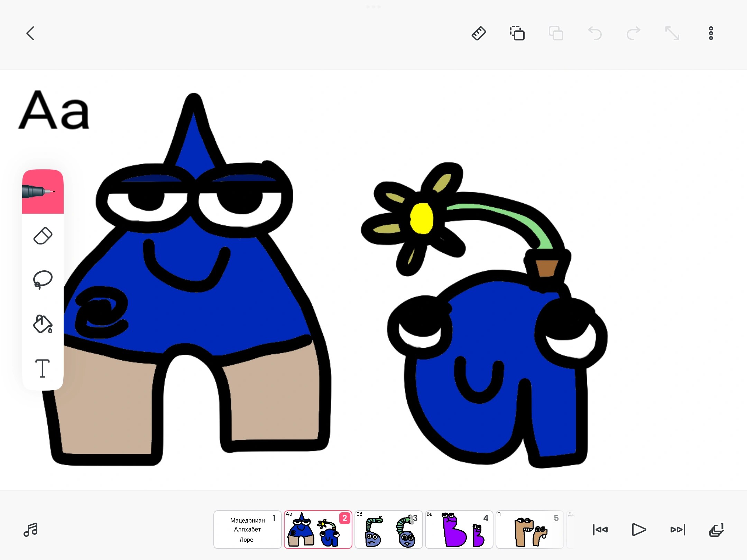Play the animation

[x=639, y=530]
